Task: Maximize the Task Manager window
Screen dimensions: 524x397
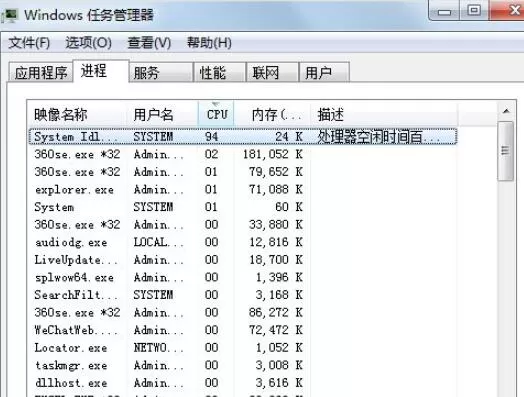Action: pyautogui.click(x=474, y=11)
